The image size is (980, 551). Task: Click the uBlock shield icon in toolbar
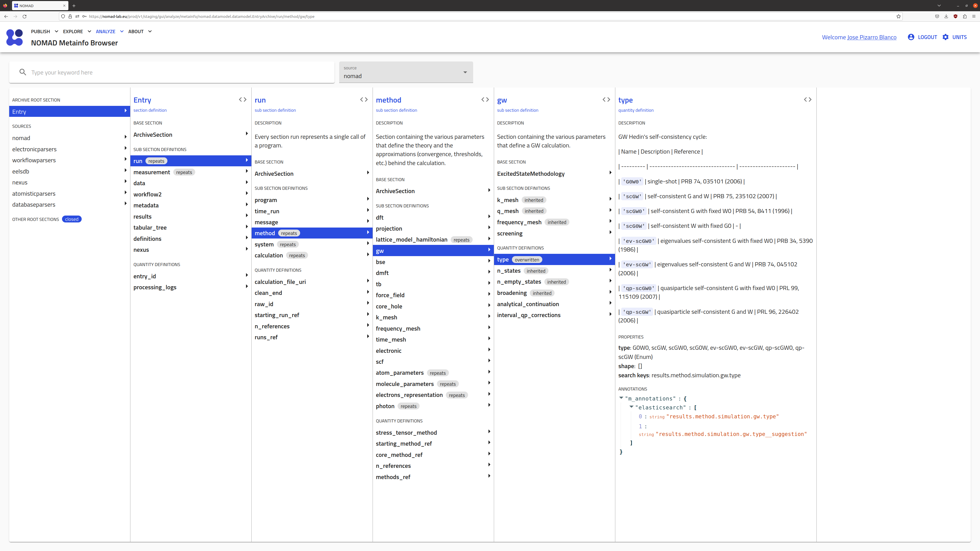click(956, 16)
